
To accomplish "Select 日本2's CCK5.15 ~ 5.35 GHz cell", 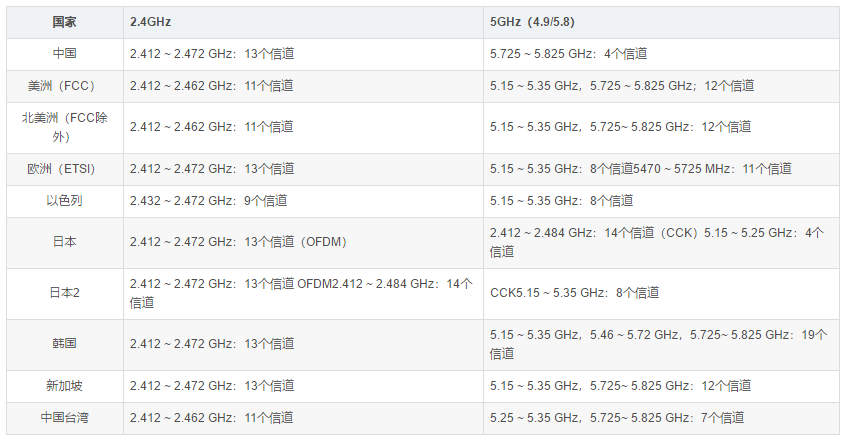I will [574, 293].
